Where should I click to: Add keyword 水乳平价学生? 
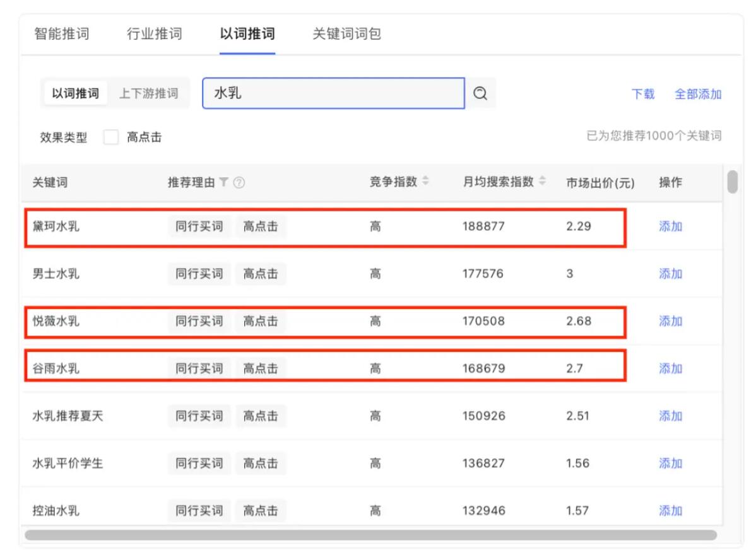click(670, 463)
